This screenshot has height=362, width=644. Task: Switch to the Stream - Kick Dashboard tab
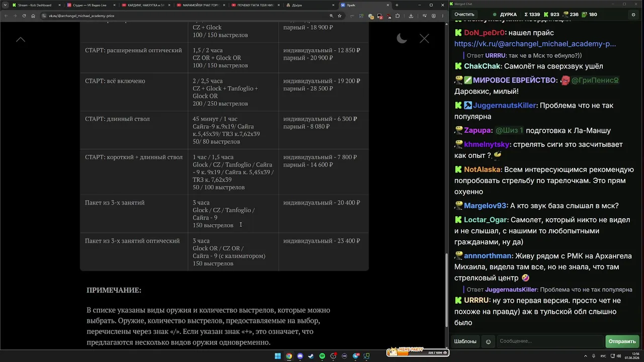(x=35, y=5)
